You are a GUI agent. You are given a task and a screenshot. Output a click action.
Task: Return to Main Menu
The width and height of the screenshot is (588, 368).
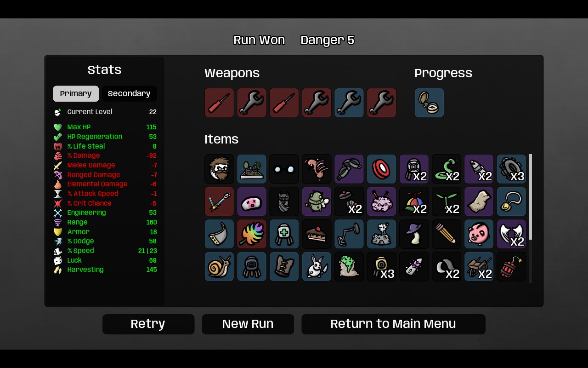point(393,324)
